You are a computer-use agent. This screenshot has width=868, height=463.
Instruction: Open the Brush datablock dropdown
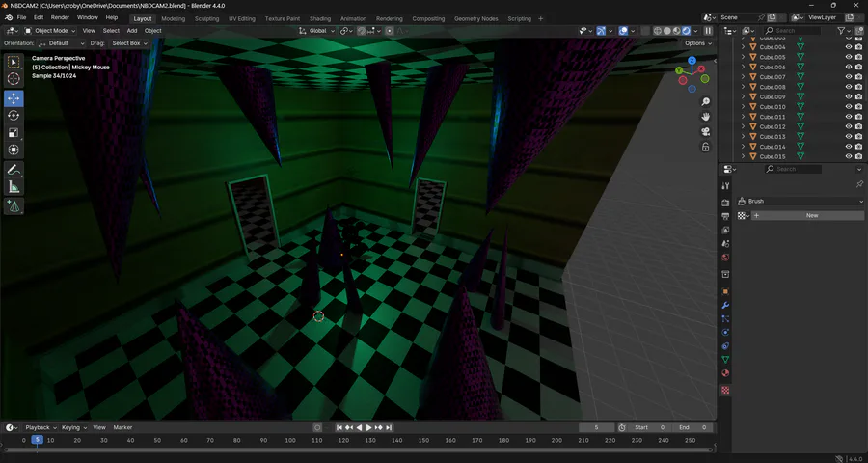800,201
